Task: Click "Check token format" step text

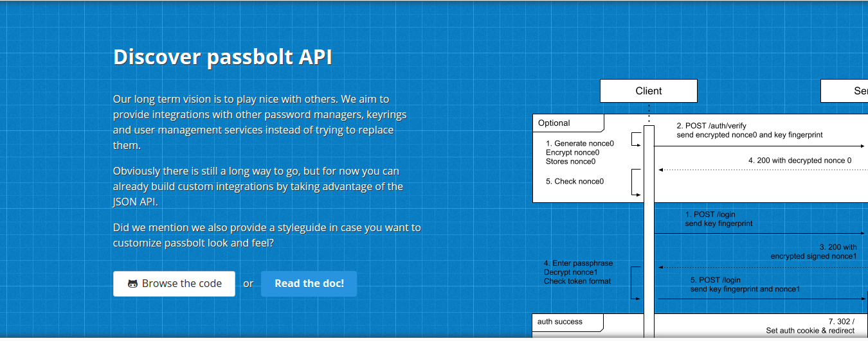Action: 577,281
